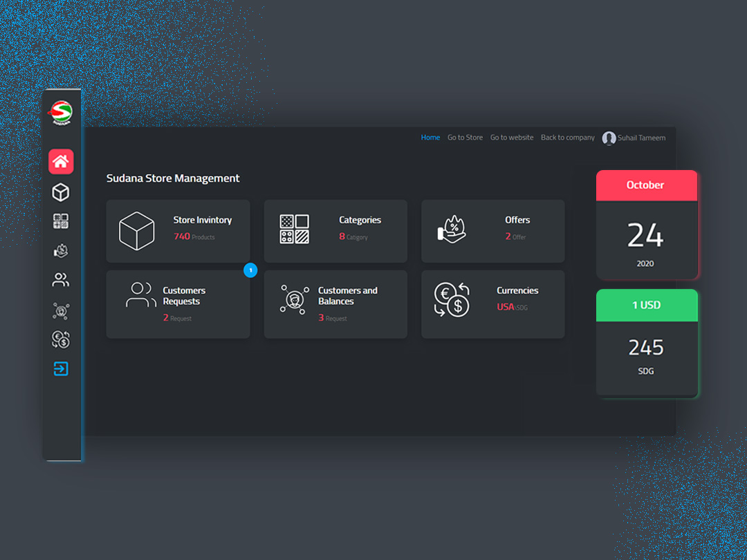Click Back to company link
The height and width of the screenshot is (560, 747).
567,138
